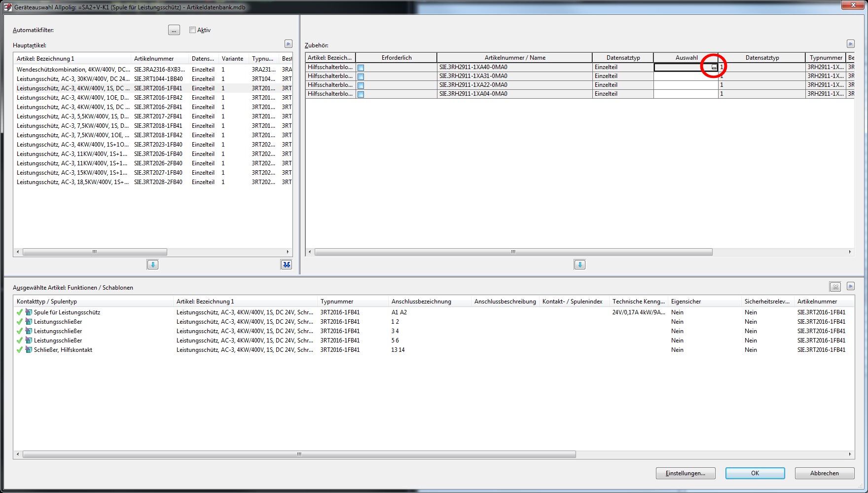The image size is (868, 493).
Task: Click the selected articles table horizontal scrollbar thumb
Action: pyautogui.click(x=299, y=455)
